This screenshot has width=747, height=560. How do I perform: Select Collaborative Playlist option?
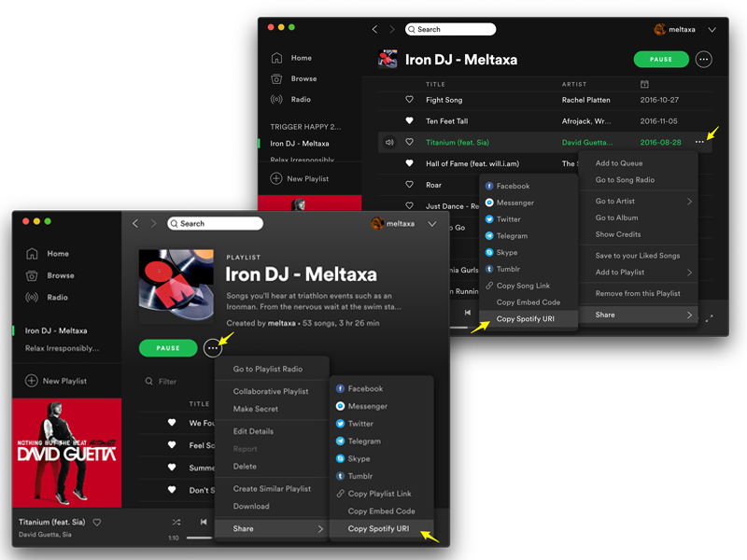tap(272, 391)
